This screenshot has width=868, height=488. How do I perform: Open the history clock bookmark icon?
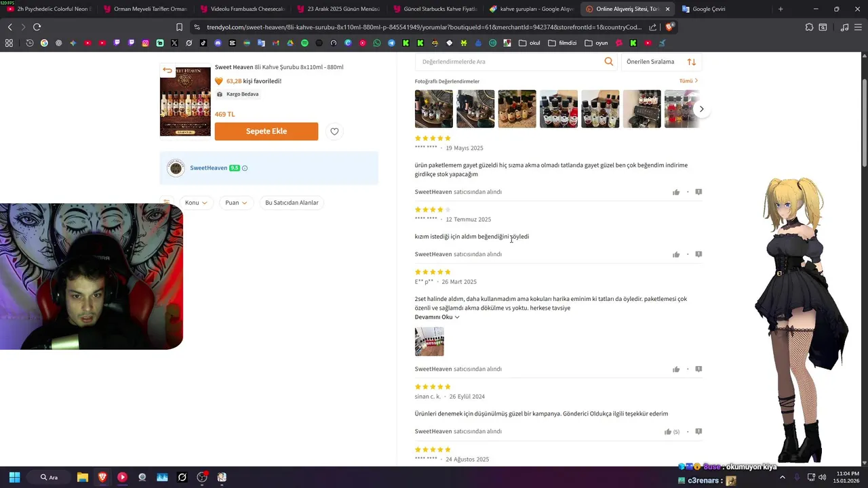(x=30, y=43)
